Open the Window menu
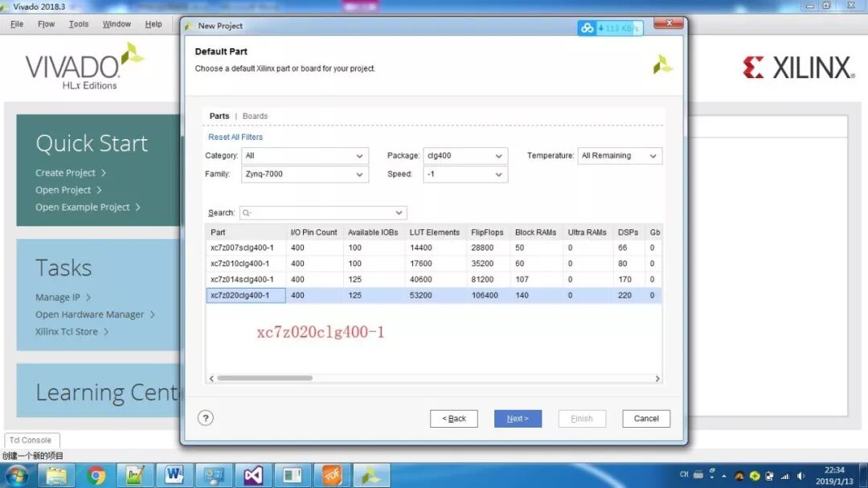This screenshot has height=488, width=868. [x=117, y=24]
